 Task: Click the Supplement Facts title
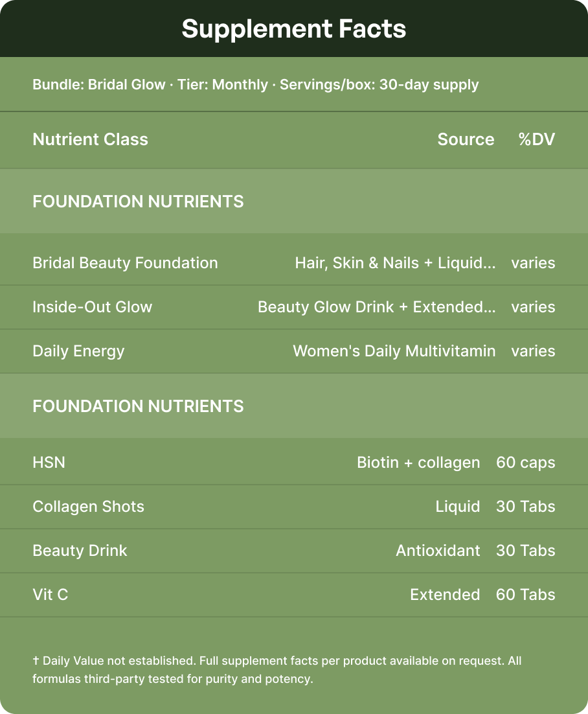293,29
